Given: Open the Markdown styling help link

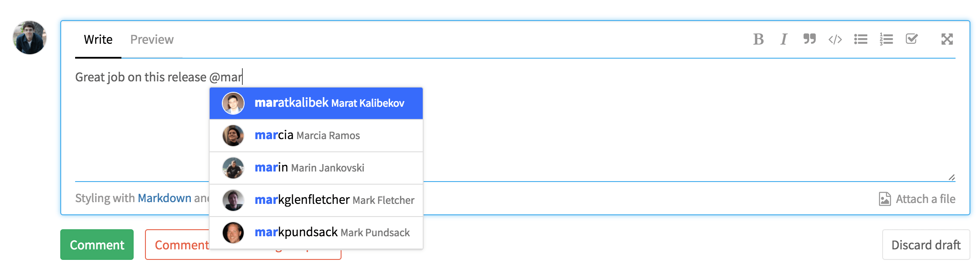Looking at the screenshot, I should pyautogui.click(x=165, y=198).
